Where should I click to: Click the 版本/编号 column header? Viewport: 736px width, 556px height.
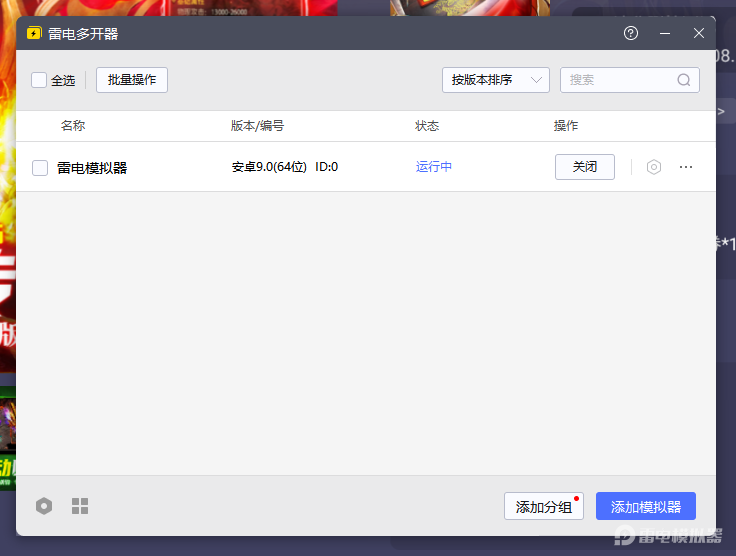tap(257, 126)
